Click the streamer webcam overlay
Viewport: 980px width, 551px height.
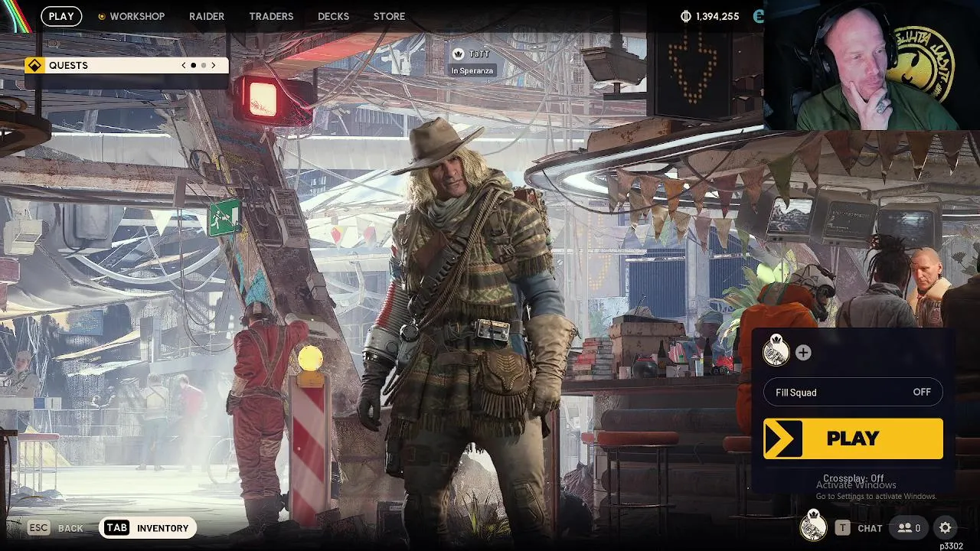click(872, 65)
